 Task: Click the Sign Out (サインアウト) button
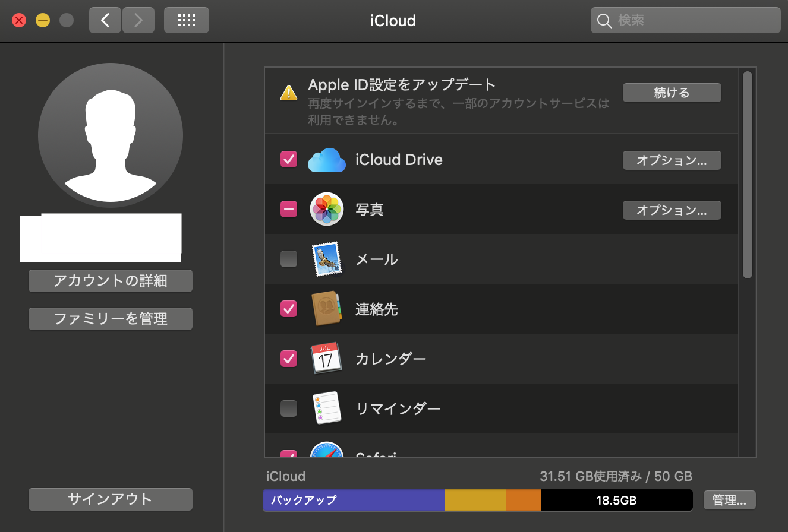(111, 499)
